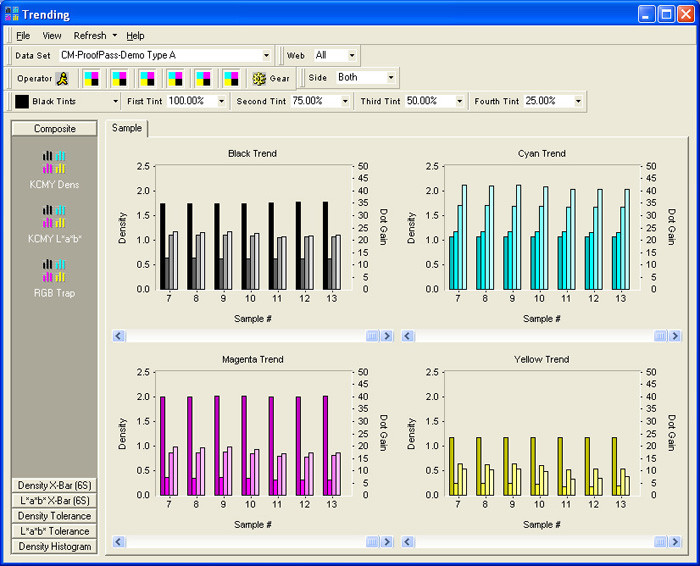Select the KCMY L*a*b* chart icon
Image resolution: width=700 pixels, height=566 pixels.
click(x=54, y=217)
